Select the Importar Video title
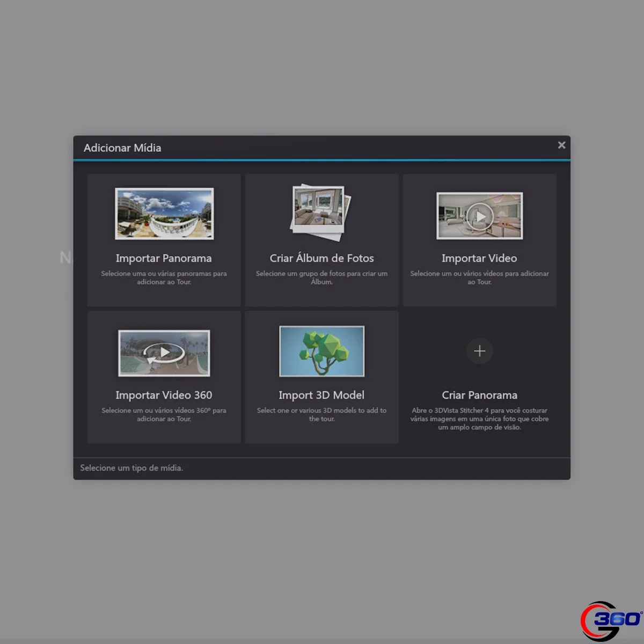644x644 pixels. point(479,258)
